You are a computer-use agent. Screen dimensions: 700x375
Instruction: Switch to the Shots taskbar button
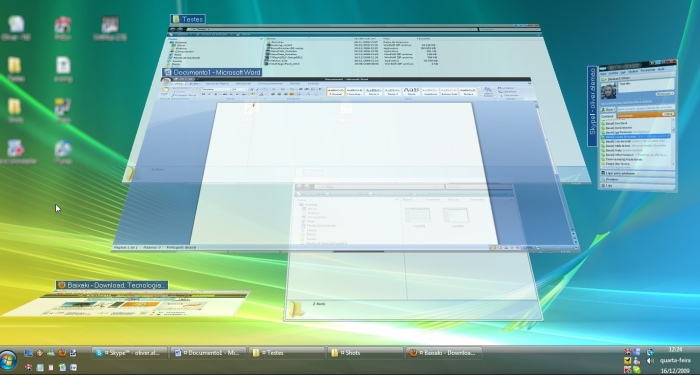(x=365, y=353)
